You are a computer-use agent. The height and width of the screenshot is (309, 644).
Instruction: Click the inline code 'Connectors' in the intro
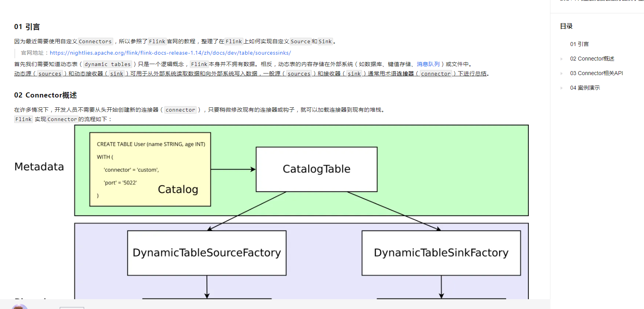(x=95, y=41)
